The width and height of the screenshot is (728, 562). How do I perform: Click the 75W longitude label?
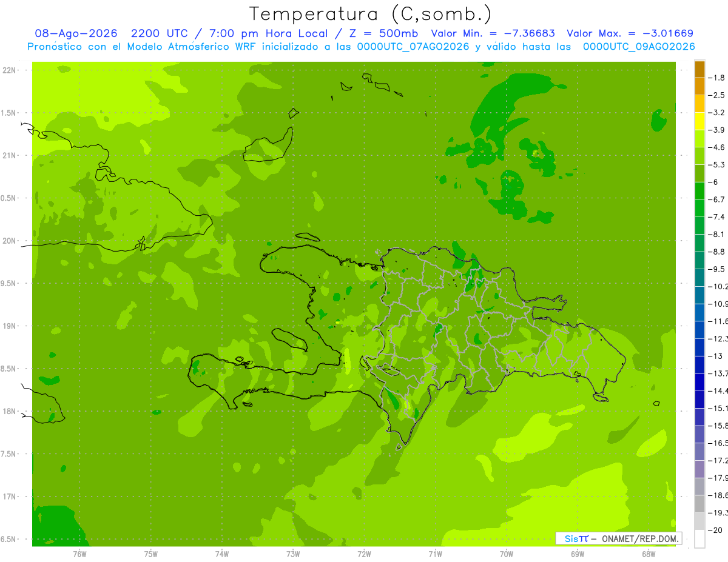150,554
